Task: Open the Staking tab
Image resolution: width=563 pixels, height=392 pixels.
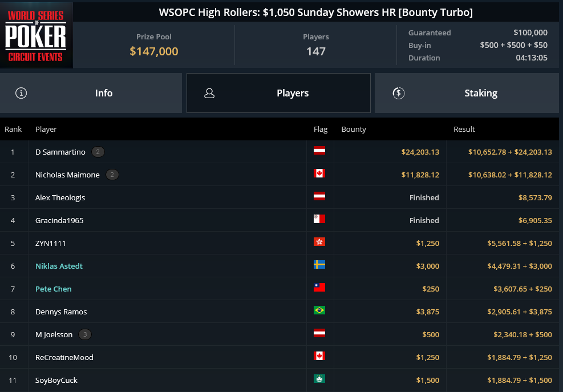Action: [467, 93]
